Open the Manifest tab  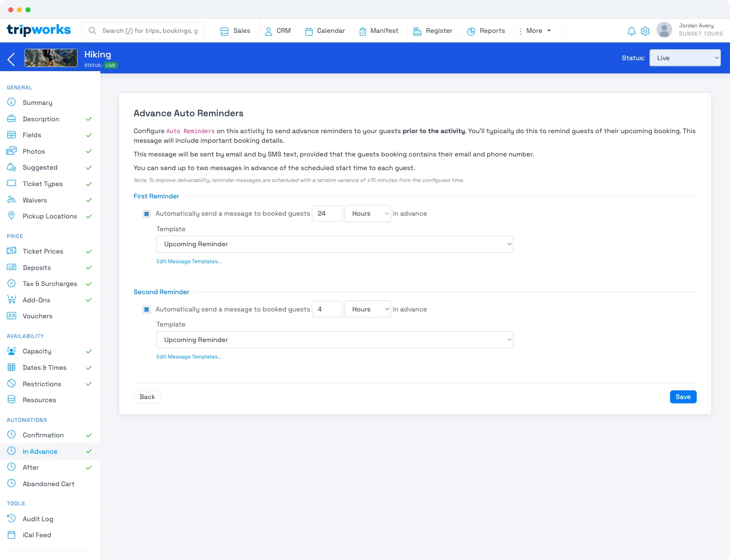coord(379,31)
